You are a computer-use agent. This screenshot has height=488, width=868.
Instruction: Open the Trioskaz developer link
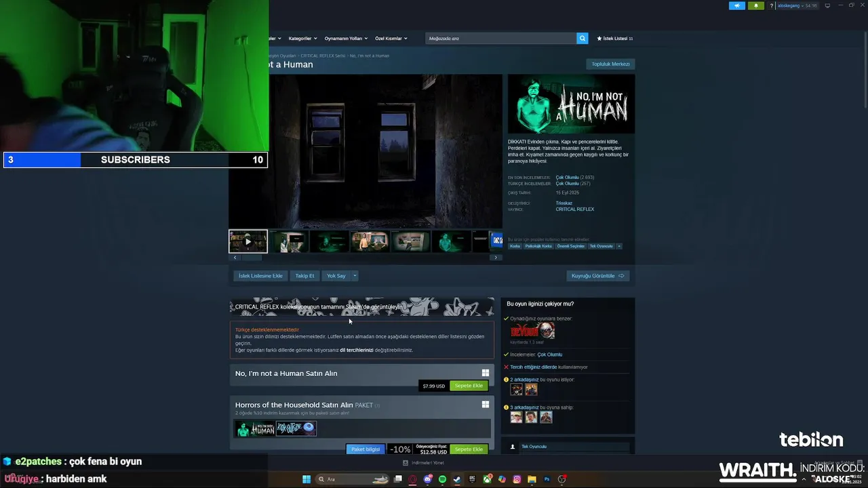564,203
